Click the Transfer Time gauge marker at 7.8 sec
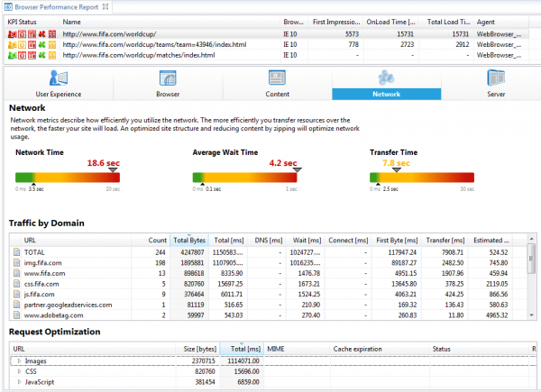The image size is (541, 392). [x=397, y=170]
